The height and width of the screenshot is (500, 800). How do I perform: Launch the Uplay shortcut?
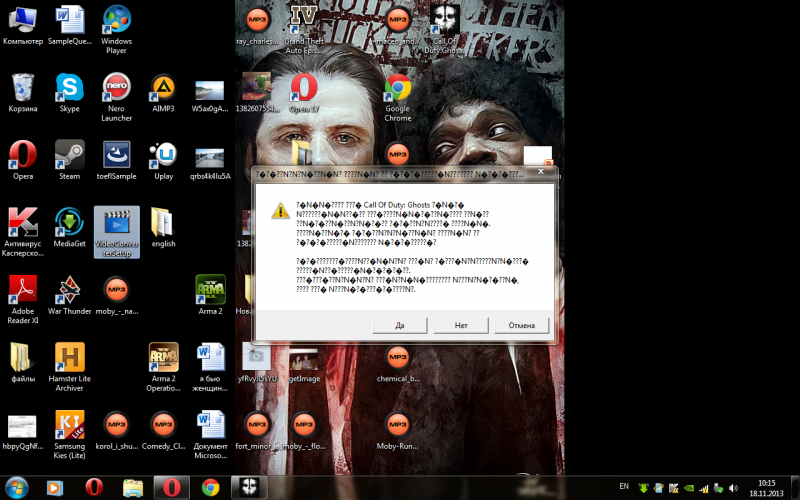[163, 160]
